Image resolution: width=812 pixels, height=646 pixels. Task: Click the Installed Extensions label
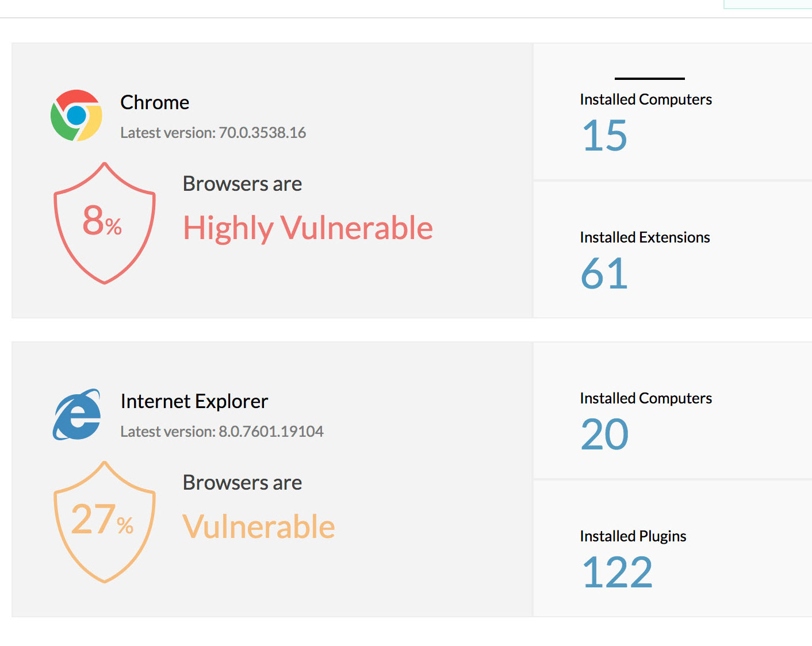coord(645,237)
